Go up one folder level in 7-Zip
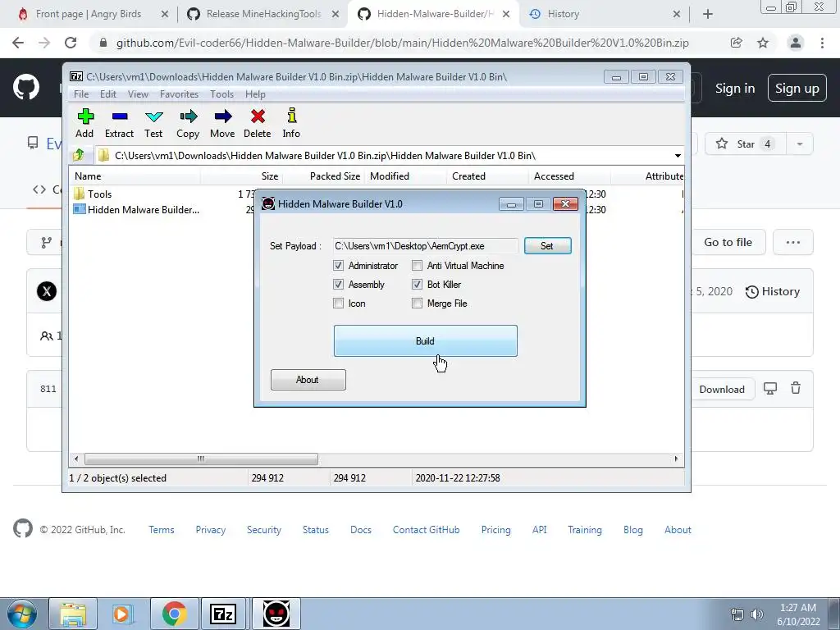The width and height of the screenshot is (840, 630). click(78, 155)
